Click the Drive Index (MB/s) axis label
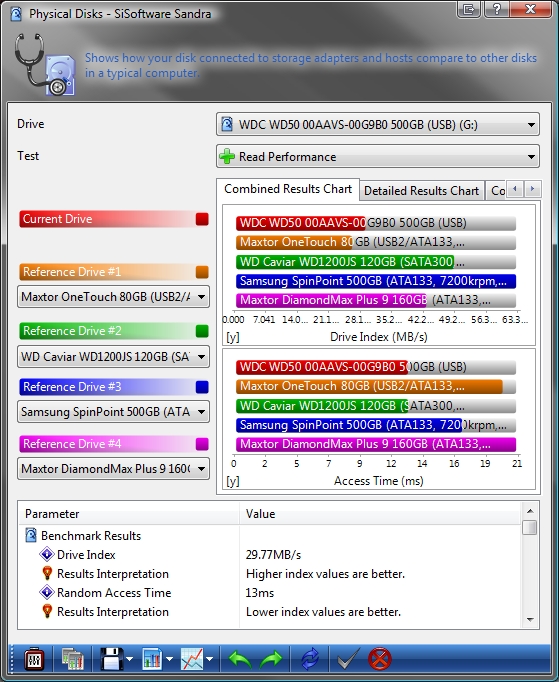559x682 pixels. [378, 337]
